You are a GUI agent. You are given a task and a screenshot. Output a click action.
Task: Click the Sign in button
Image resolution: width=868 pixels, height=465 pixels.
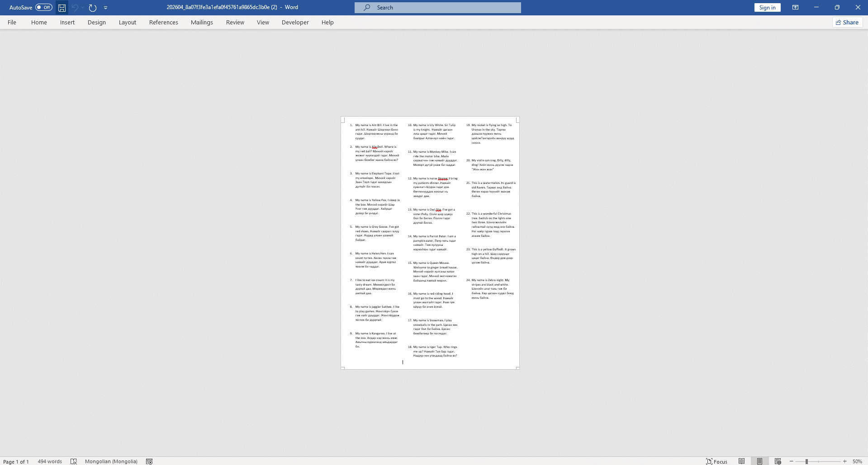pos(767,8)
